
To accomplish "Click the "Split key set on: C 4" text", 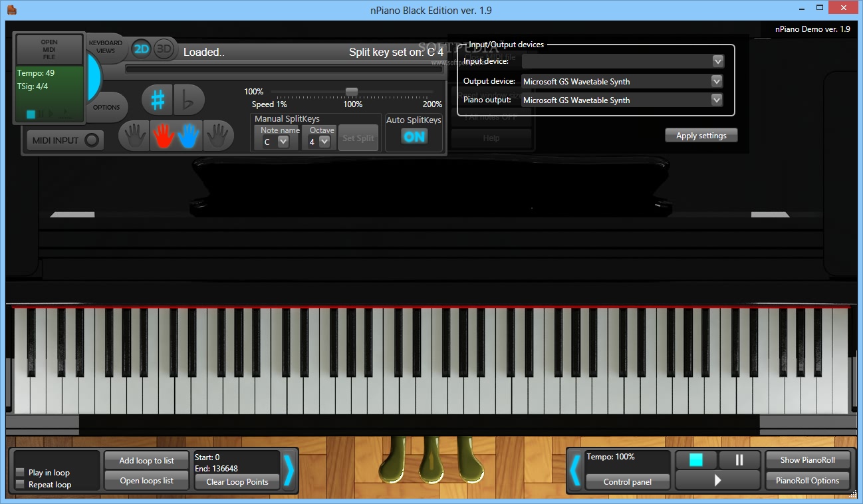I will coord(396,52).
